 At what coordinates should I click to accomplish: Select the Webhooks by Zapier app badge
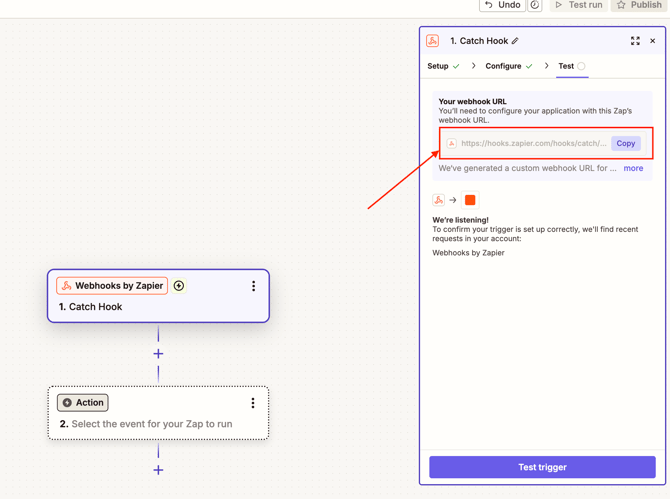coord(112,286)
